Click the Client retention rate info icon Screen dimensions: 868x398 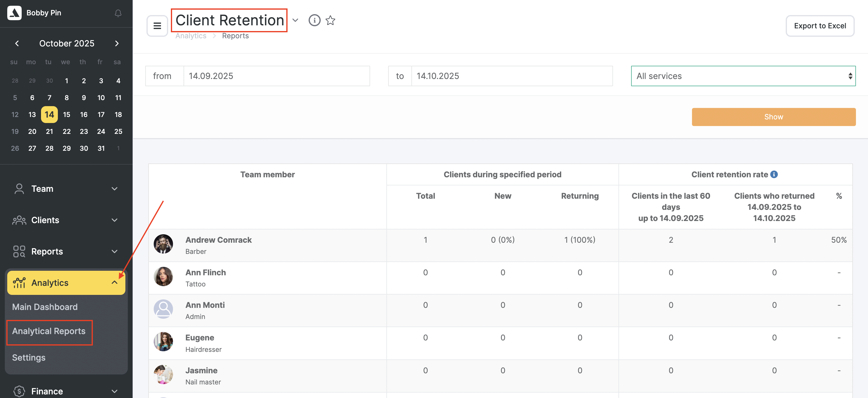[x=774, y=174]
